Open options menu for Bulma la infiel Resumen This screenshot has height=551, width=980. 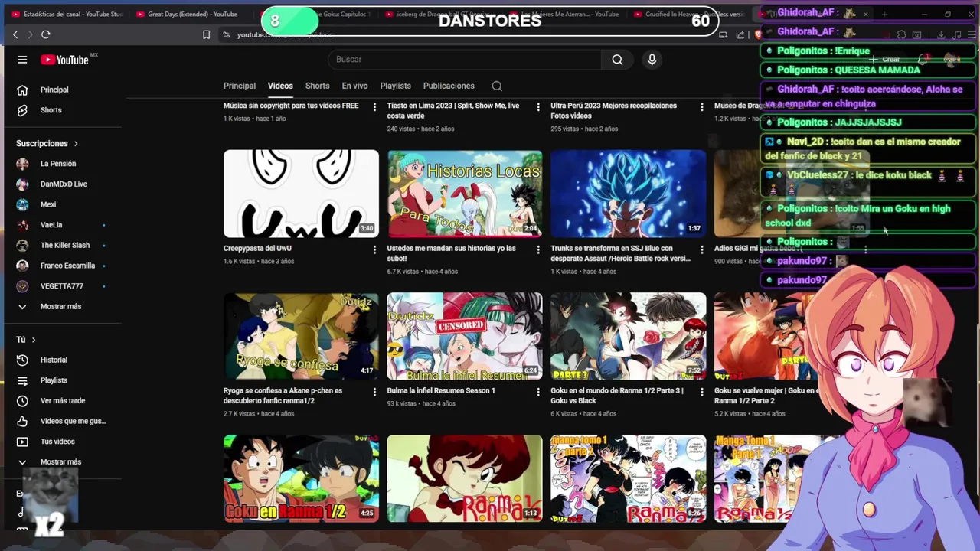(x=538, y=392)
